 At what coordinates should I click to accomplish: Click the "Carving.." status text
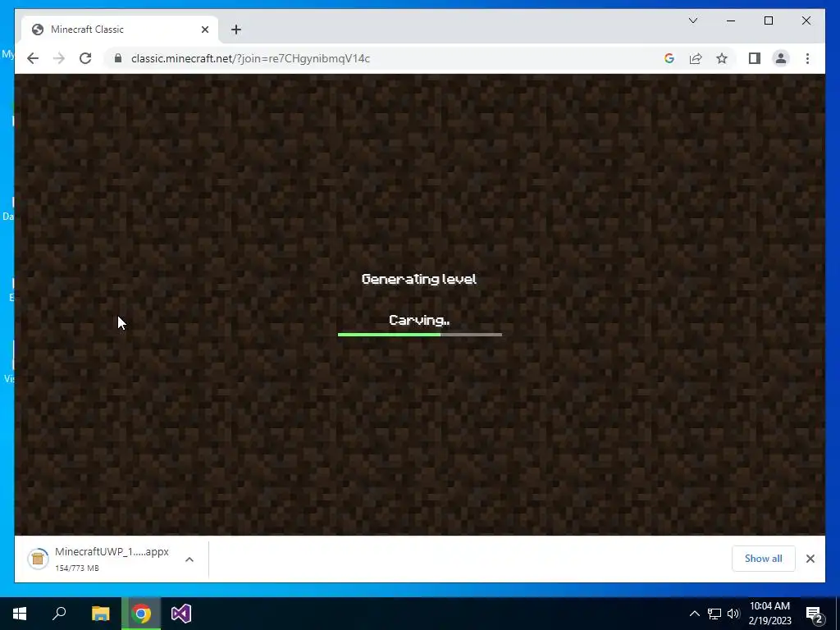(419, 321)
